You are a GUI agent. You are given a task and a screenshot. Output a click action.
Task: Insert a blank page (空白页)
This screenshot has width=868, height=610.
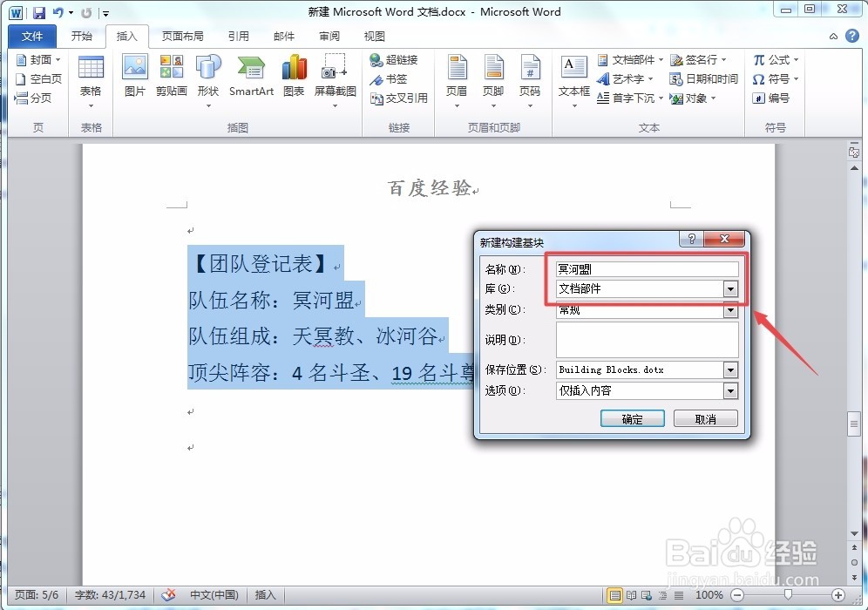tap(38, 78)
